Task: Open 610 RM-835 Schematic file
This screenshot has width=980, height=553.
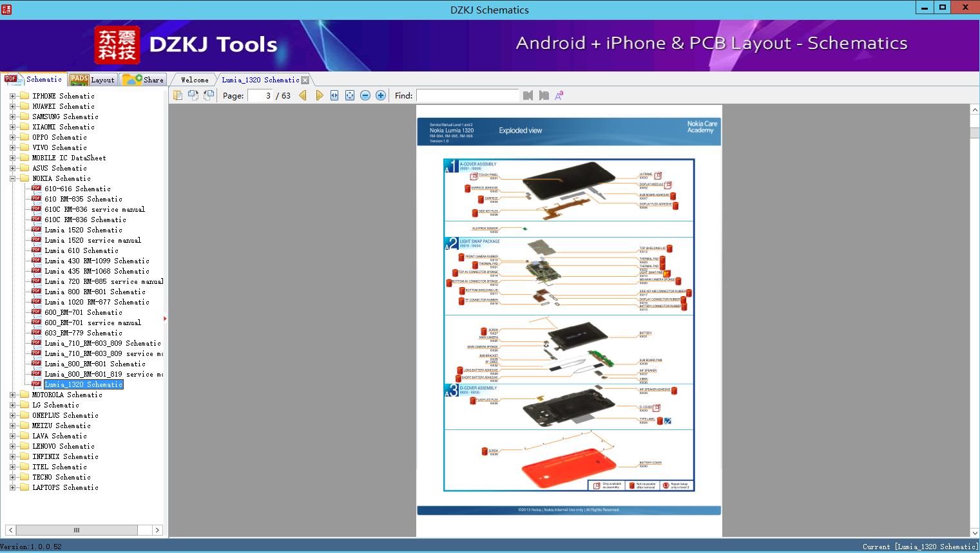Action: 83,199
